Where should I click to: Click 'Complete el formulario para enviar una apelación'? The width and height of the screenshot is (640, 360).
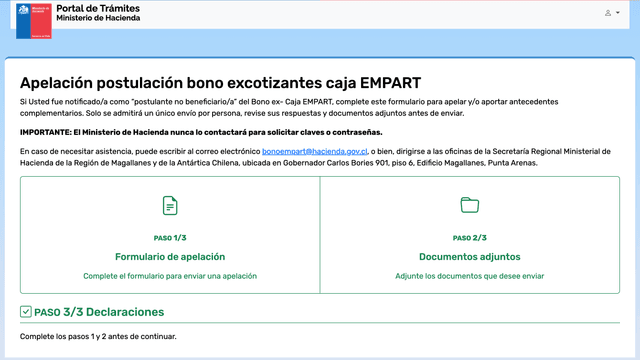pos(170,276)
